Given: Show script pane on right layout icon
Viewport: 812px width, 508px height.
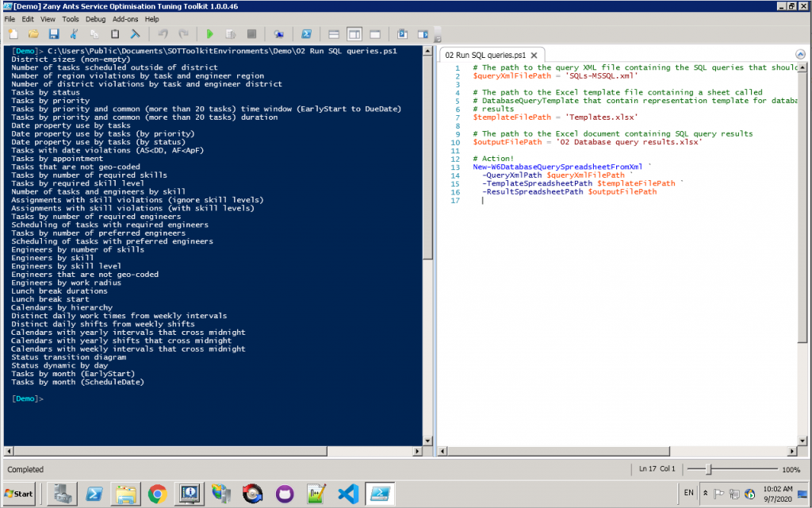Looking at the screenshot, I should tap(354, 34).
